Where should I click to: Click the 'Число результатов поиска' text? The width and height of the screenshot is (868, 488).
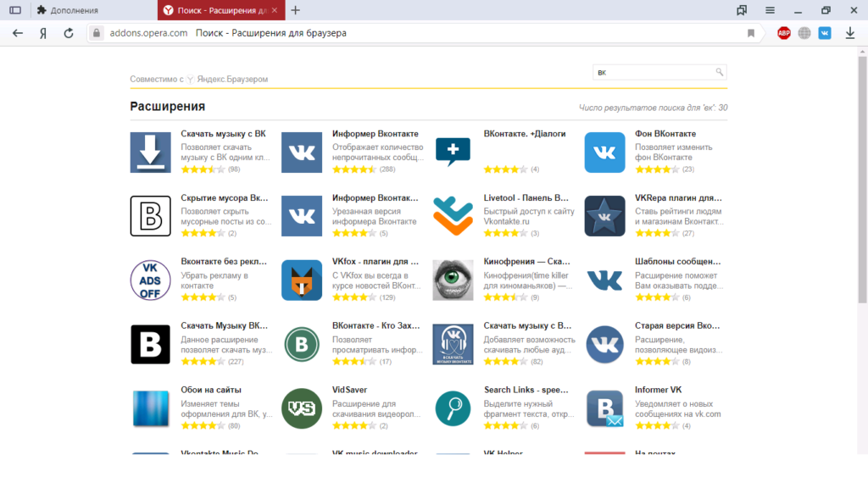point(654,108)
